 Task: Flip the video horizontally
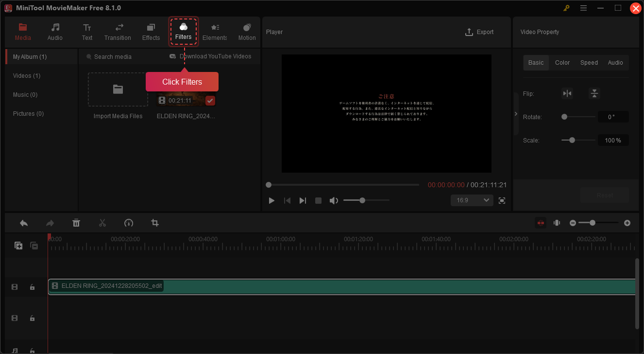click(567, 93)
